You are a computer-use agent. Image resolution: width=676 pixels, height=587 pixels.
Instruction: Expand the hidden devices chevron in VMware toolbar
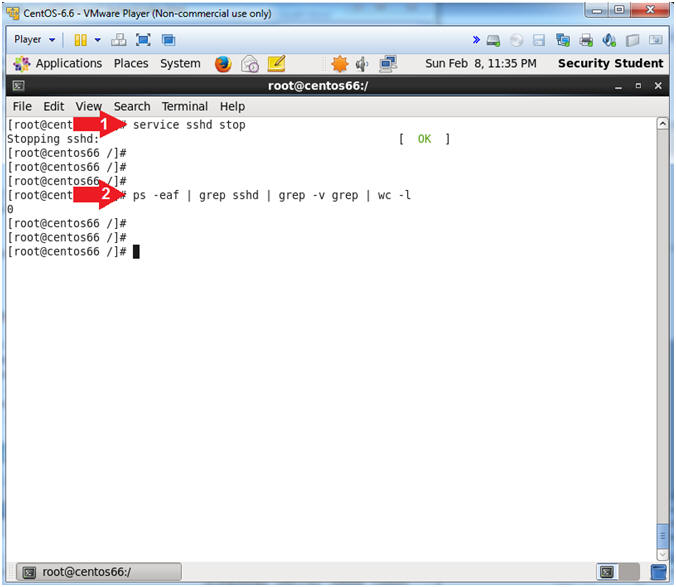pos(476,40)
